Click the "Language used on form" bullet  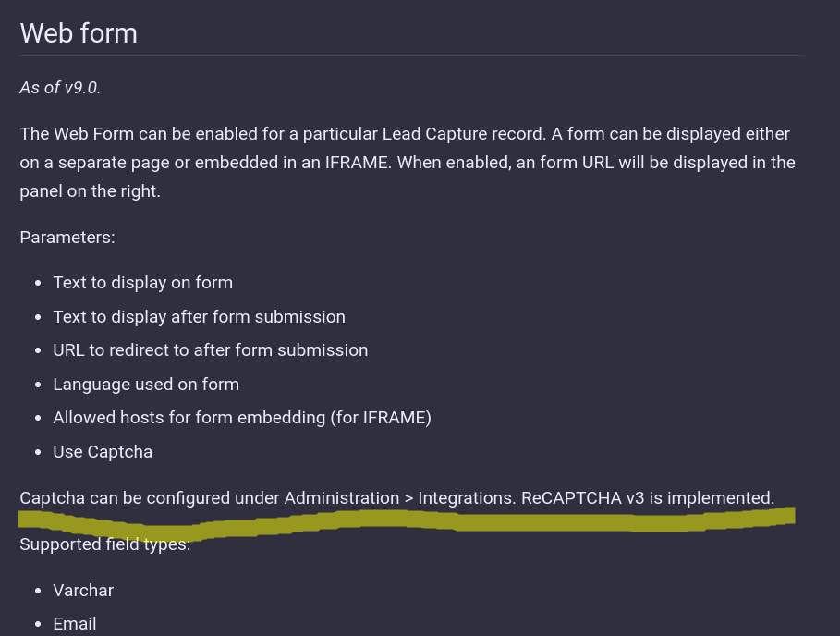tap(146, 385)
